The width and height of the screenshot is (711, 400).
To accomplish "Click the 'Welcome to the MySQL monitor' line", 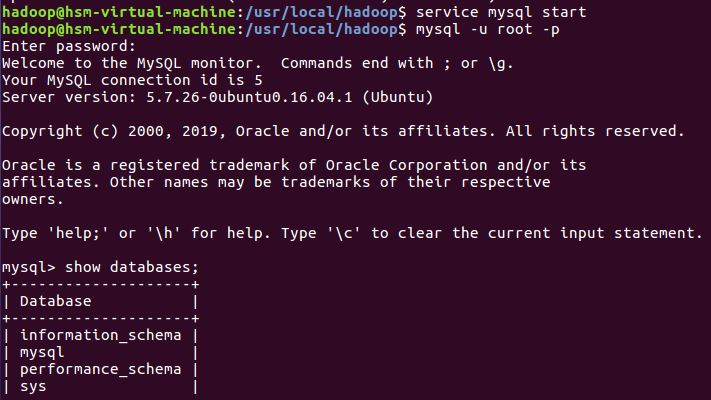I will click(258, 63).
